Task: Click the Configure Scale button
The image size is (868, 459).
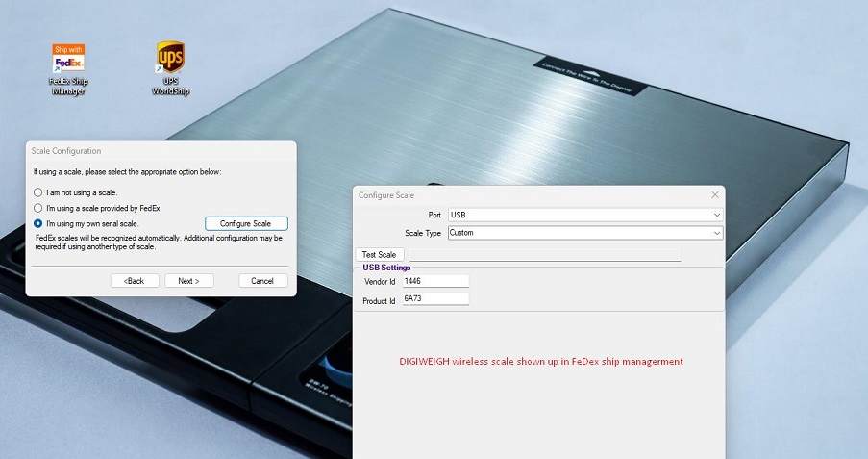Action: [246, 224]
